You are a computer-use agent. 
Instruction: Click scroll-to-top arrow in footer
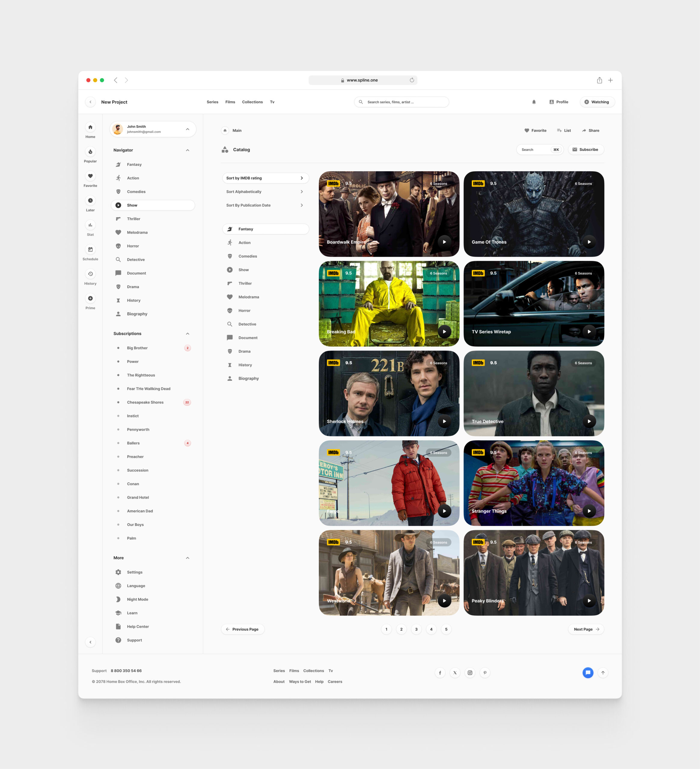click(603, 673)
